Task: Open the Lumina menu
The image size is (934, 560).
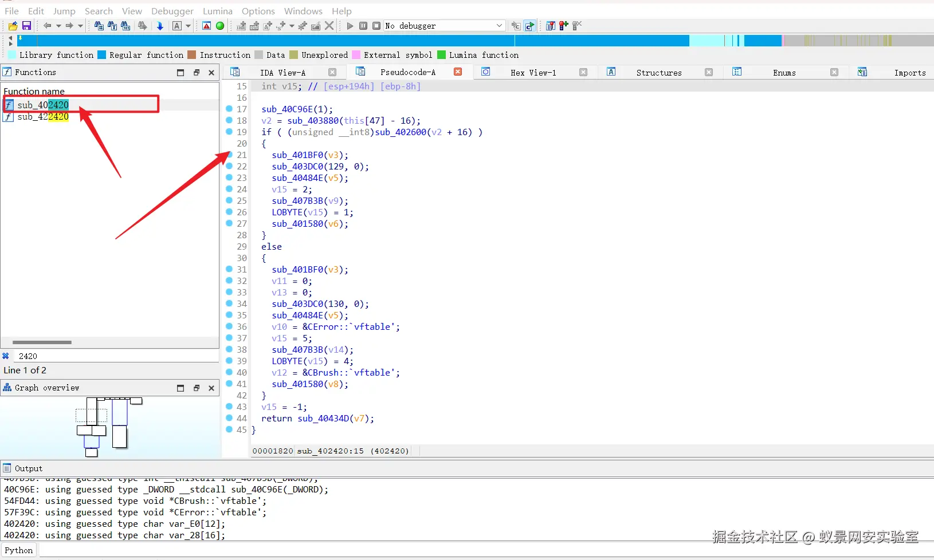Action: 218,11
